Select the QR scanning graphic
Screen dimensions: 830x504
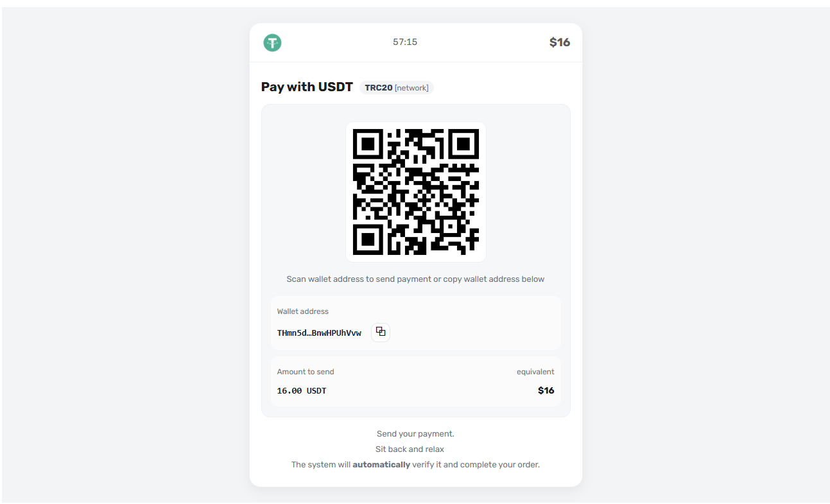[415, 191]
